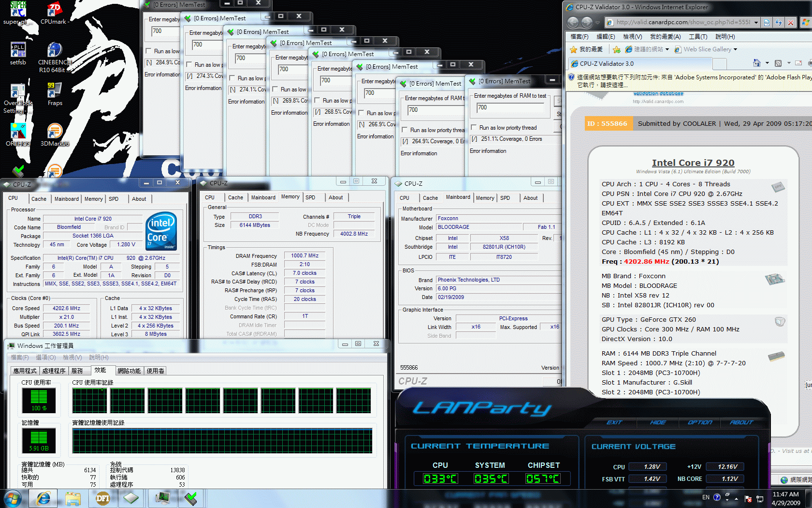Click the Read Mail icon in IE
The width and height of the screenshot is (812, 508).
tap(798, 63)
